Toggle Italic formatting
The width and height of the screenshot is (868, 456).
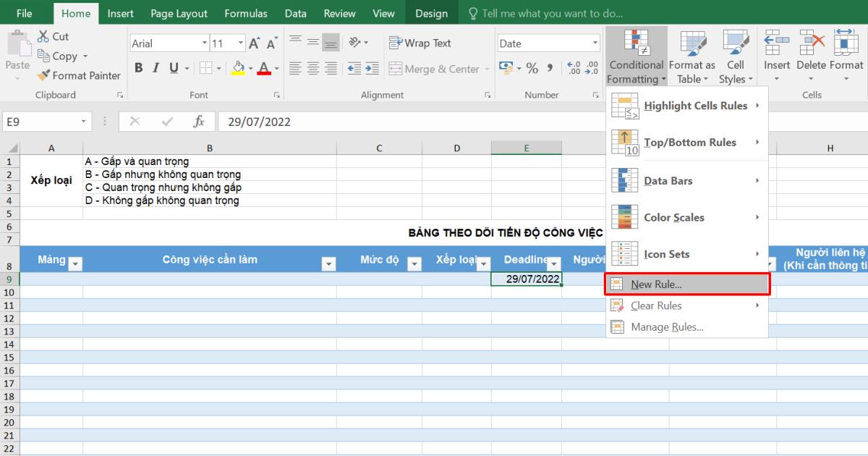(x=156, y=68)
